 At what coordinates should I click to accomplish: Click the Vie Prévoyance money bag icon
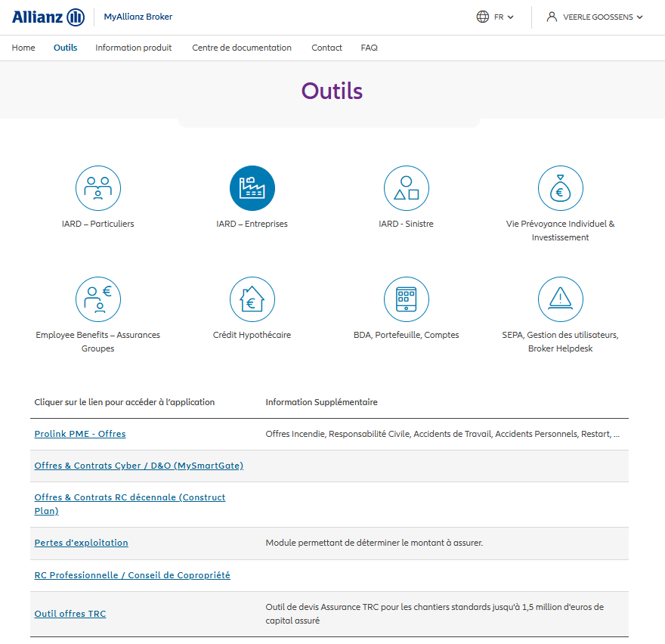560,188
